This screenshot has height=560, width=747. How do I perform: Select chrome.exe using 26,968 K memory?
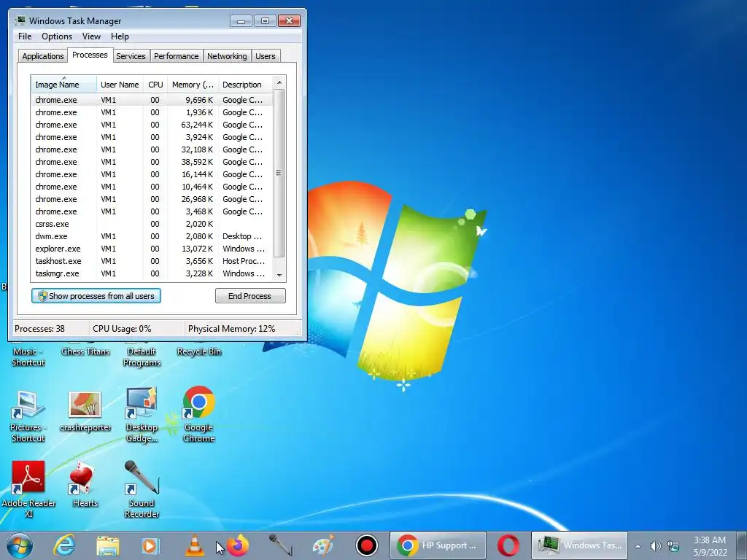click(152, 199)
